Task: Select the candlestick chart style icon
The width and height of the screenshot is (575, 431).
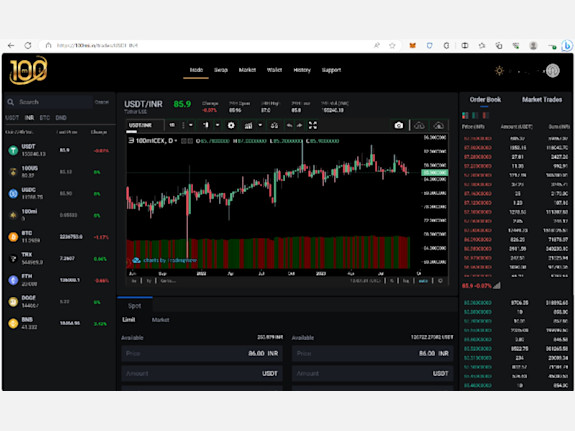Action: coord(206,125)
